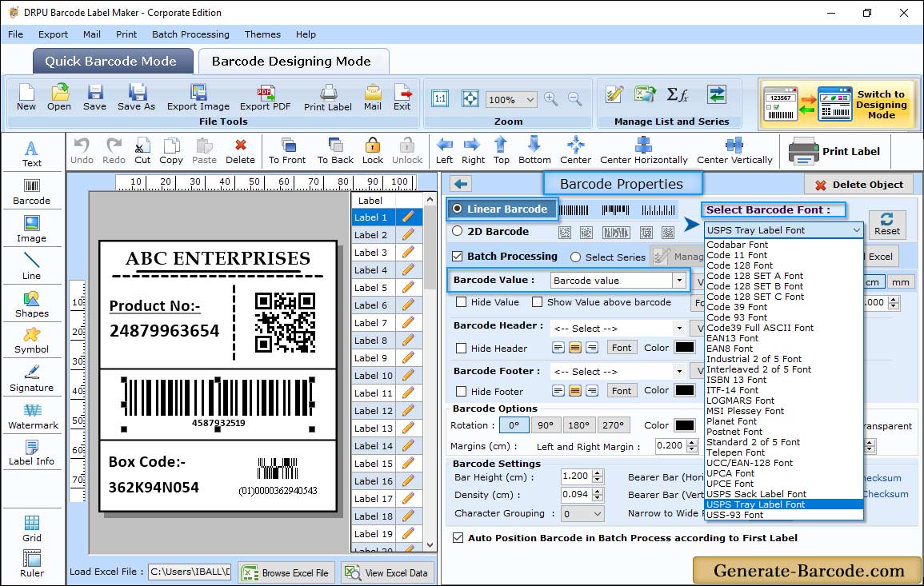Image resolution: width=924 pixels, height=586 pixels.
Task: Add a Watermark to label
Action: coord(33,417)
